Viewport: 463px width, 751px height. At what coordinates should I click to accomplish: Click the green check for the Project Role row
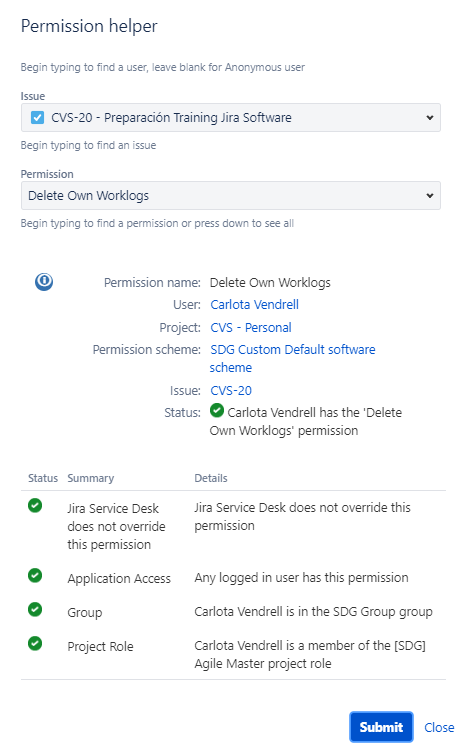[x=35, y=643]
